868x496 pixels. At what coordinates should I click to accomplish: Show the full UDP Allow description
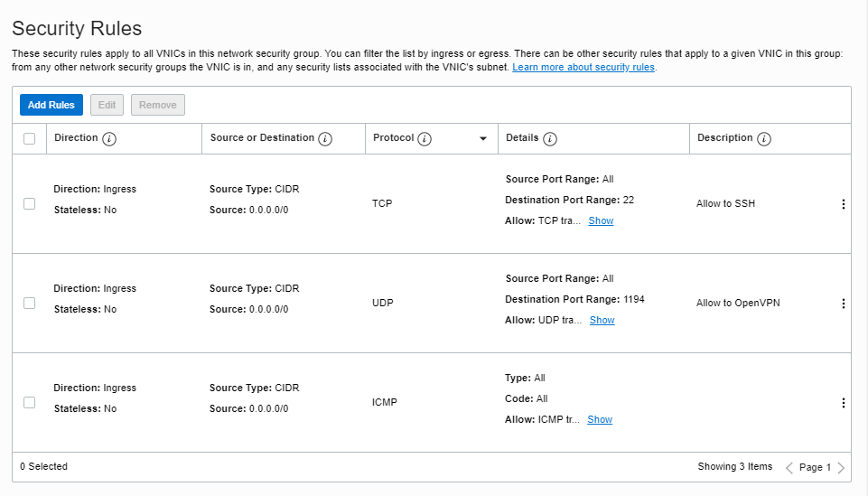click(602, 320)
